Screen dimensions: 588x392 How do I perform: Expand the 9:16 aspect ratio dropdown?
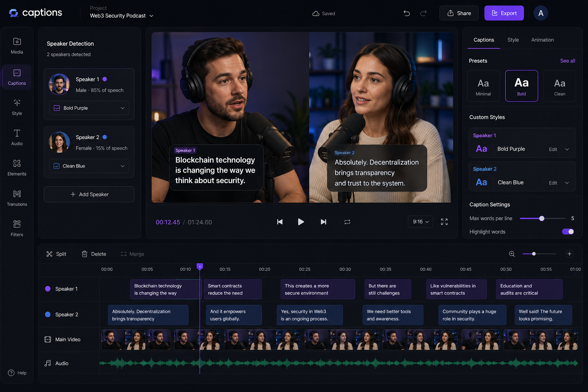[x=420, y=222]
